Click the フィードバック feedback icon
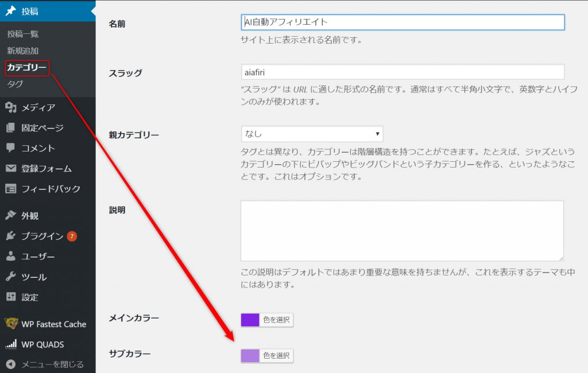The image size is (588, 373). (10, 189)
